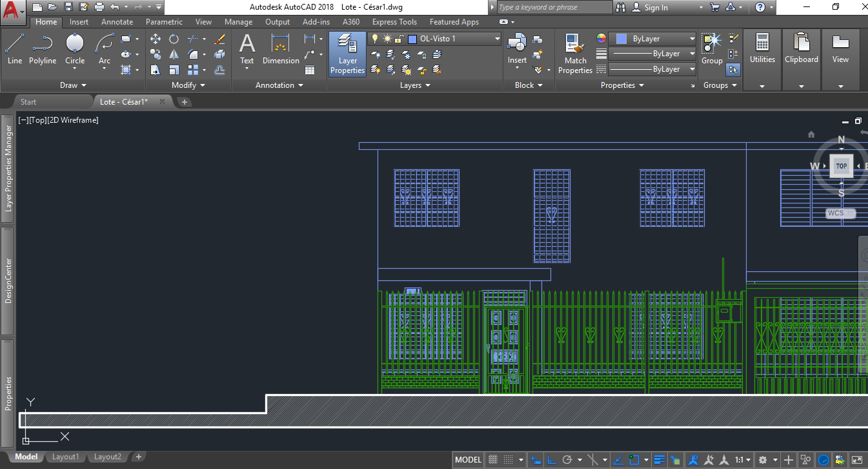Viewport: 868px width, 469px height.
Task: Click the Home icon on ViewCube
Action: [x=811, y=134]
